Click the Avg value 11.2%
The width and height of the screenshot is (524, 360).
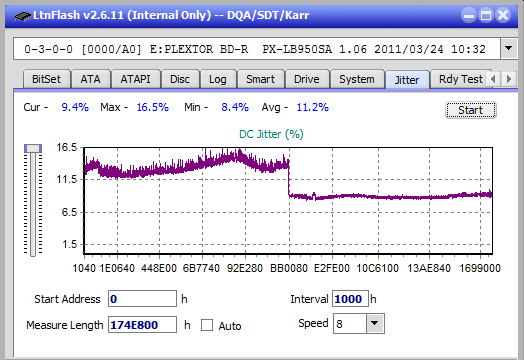[x=312, y=107]
